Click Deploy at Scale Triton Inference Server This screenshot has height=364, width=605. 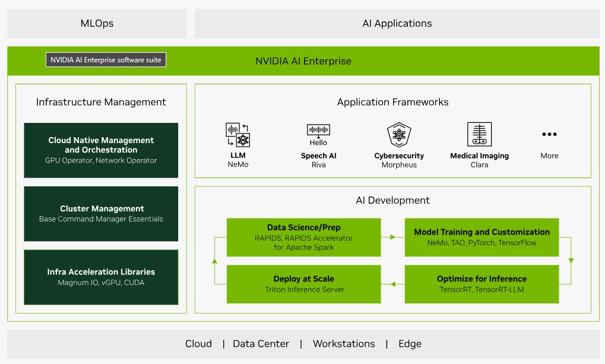point(303,284)
